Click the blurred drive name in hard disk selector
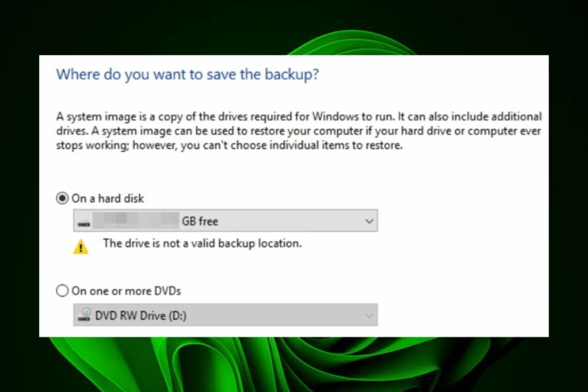This screenshot has height=392, width=588. coord(135,221)
